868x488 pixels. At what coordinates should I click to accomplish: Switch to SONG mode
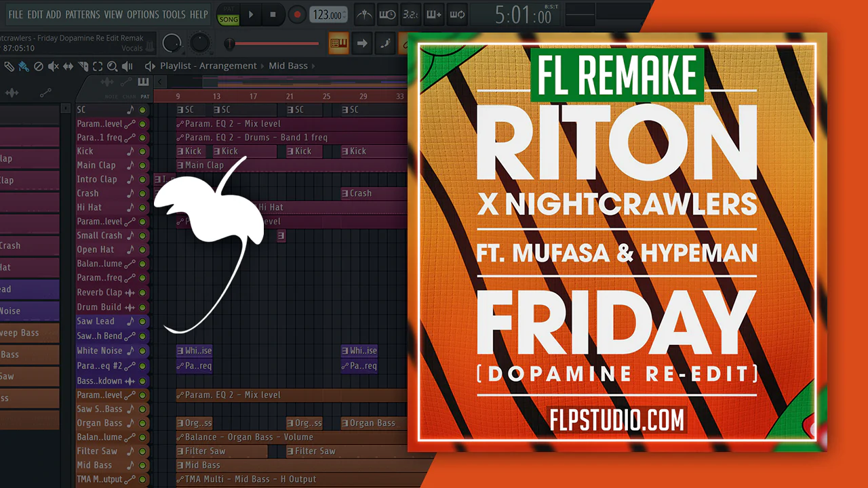pyautogui.click(x=229, y=20)
